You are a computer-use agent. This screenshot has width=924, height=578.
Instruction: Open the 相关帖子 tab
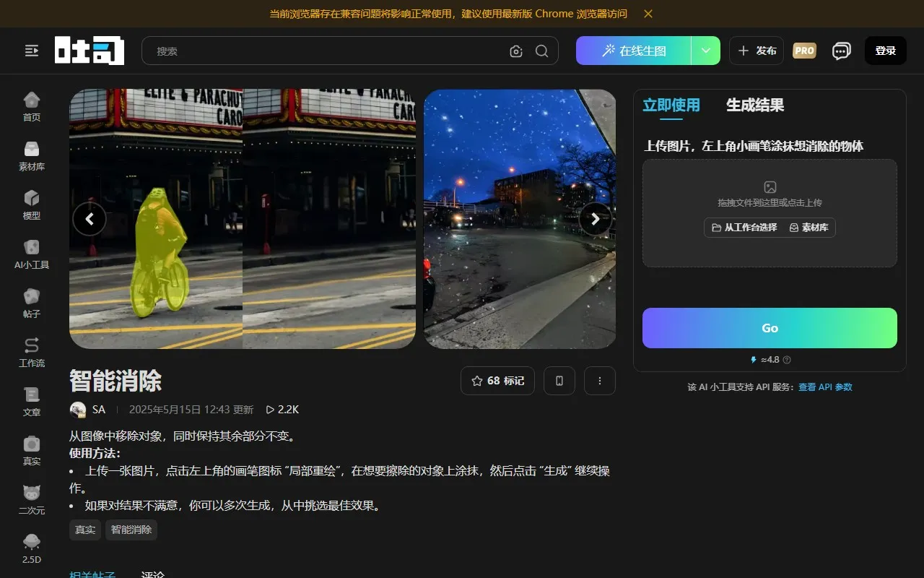[x=92, y=574]
